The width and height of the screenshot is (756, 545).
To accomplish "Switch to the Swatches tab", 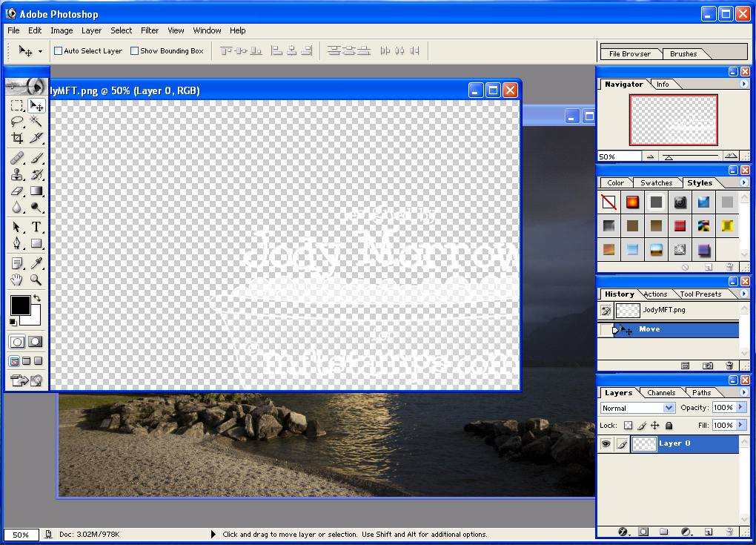I will tap(656, 183).
